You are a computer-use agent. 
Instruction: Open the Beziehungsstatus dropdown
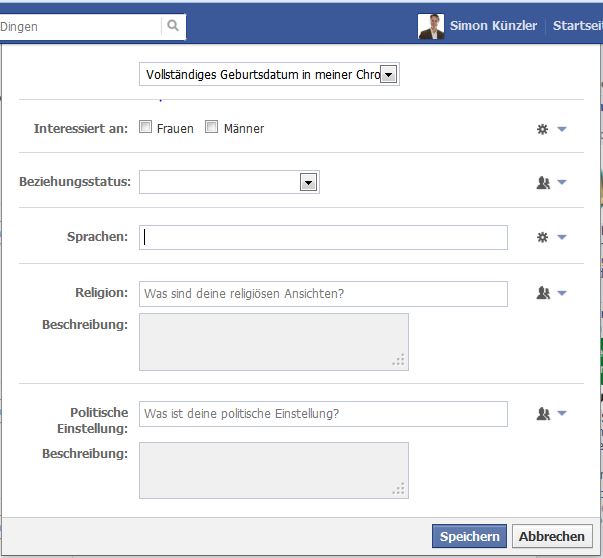pos(229,182)
